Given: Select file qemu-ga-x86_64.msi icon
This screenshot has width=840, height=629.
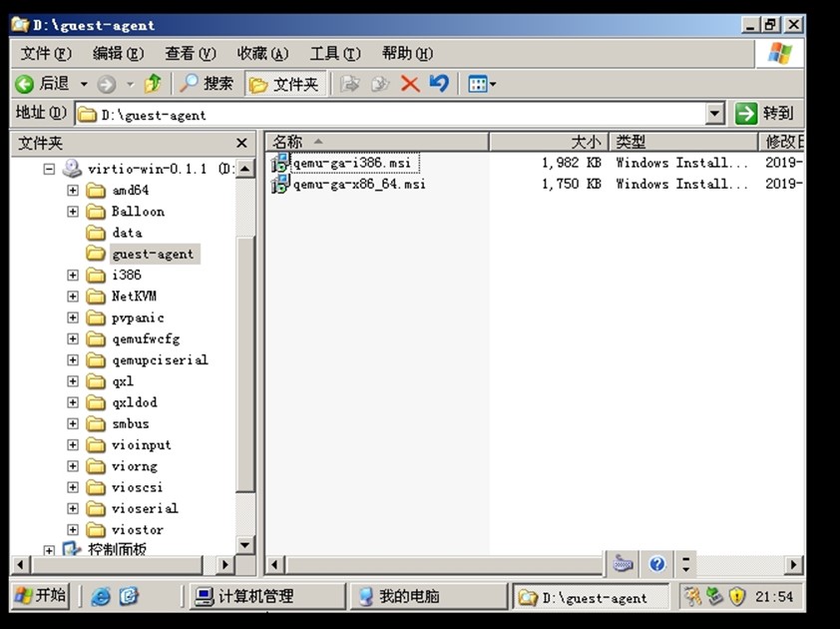Looking at the screenshot, I should [280, 184].
